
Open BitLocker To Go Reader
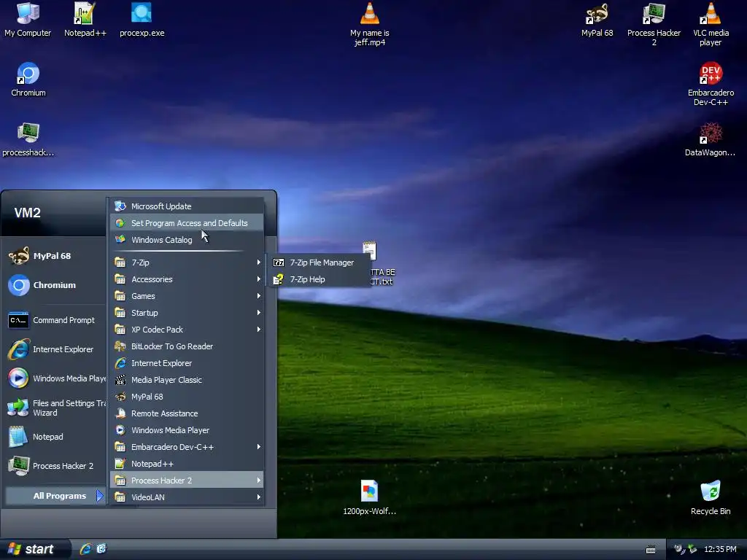(187, 346)
